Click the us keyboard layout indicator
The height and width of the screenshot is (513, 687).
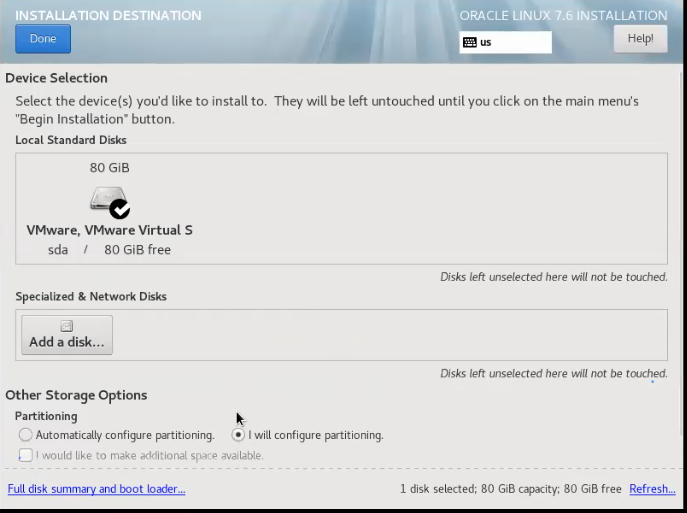[506, 42]
